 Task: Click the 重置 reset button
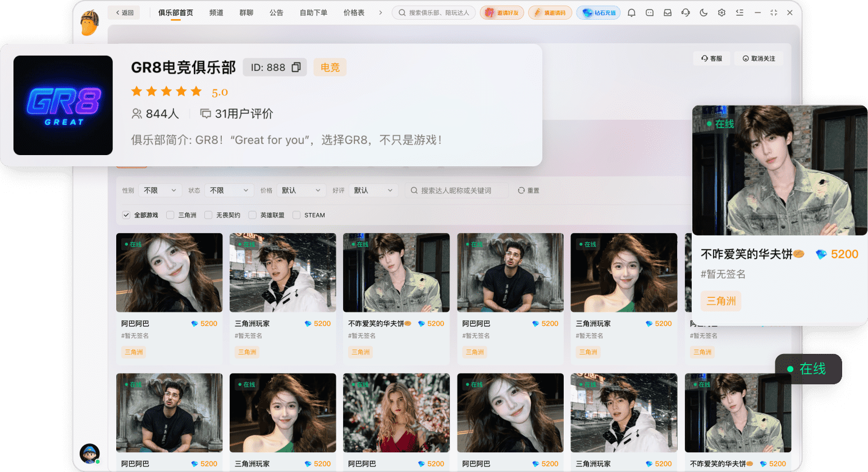click(528, 190)
